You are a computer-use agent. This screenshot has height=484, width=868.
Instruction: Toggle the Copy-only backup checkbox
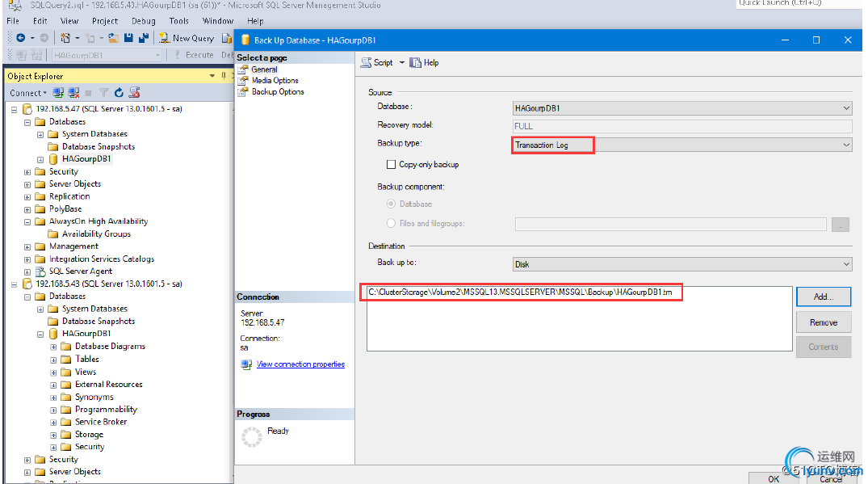392,165
